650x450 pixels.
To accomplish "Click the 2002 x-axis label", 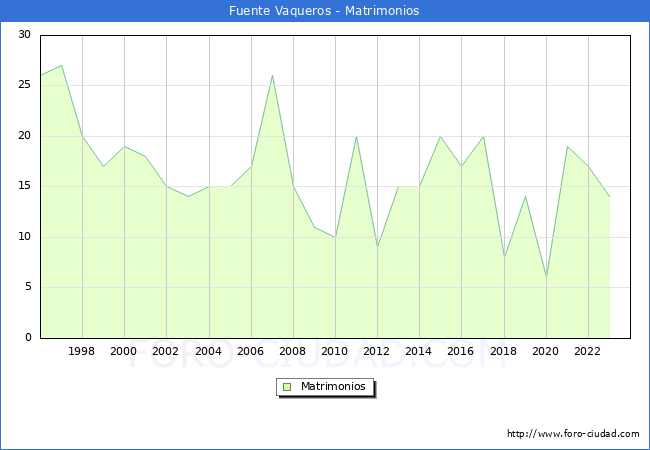I will point(166,352).
